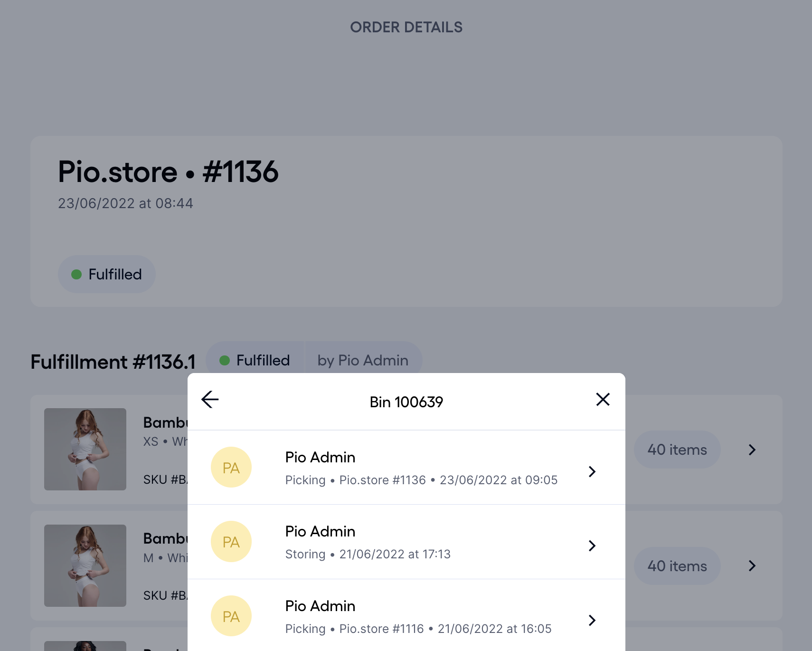
Task: Click PA avatar on the Storing row
Action: click(231, 542)
